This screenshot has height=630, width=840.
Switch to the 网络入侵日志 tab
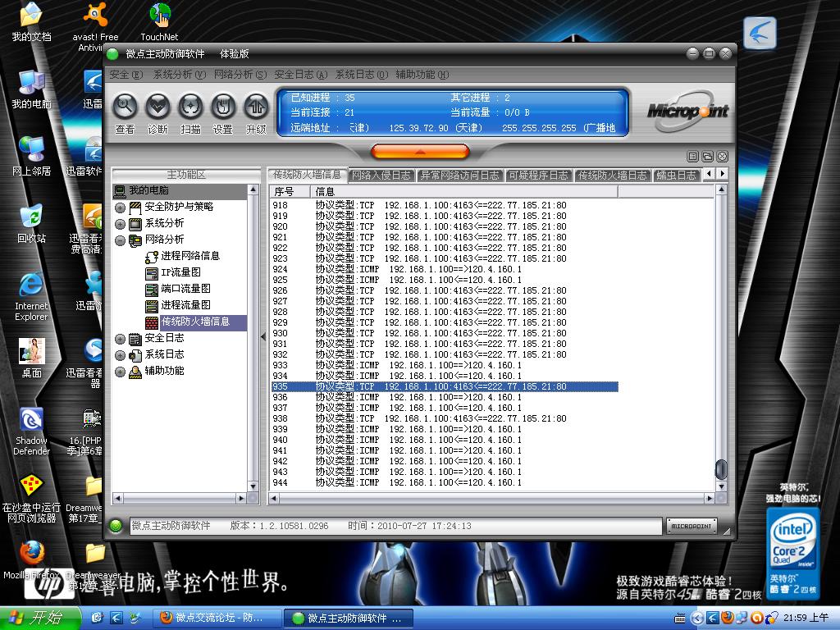381,176
